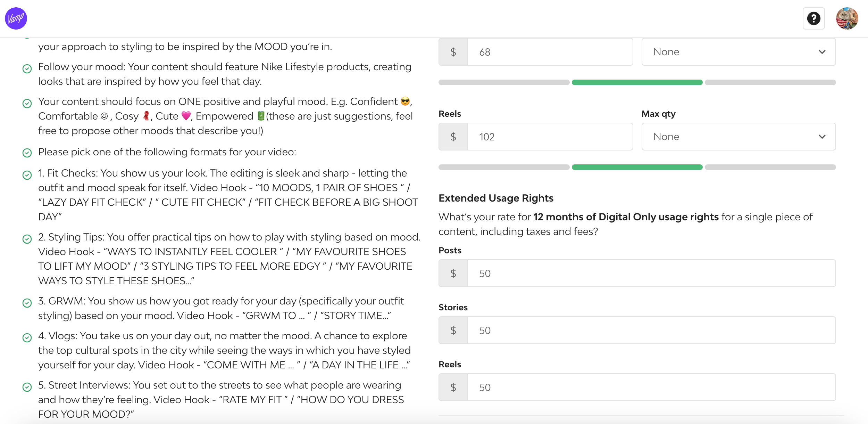Image resolution: width=868 pixels, height=424 pixels.
Task: Click left grey segment of Reels rate bar
Action: click(504, 167)
